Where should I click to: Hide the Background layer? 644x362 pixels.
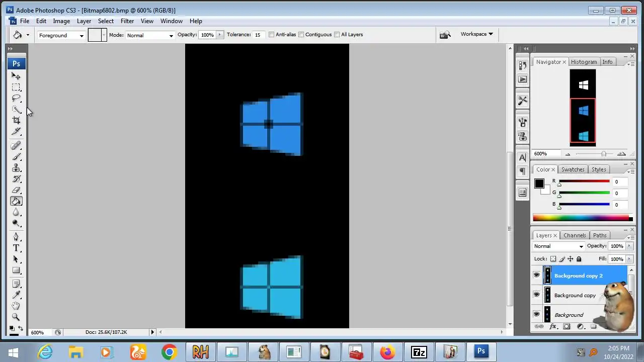click(536, 315)
